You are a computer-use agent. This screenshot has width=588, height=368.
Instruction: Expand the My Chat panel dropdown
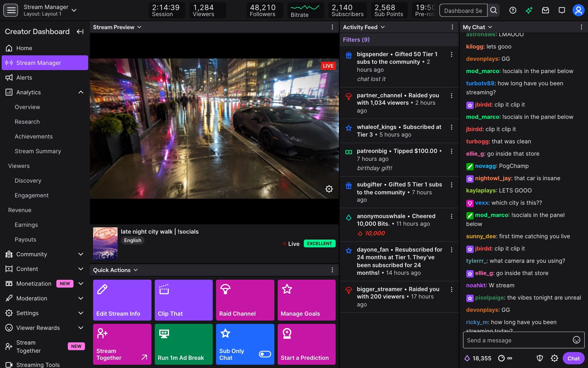490,27
